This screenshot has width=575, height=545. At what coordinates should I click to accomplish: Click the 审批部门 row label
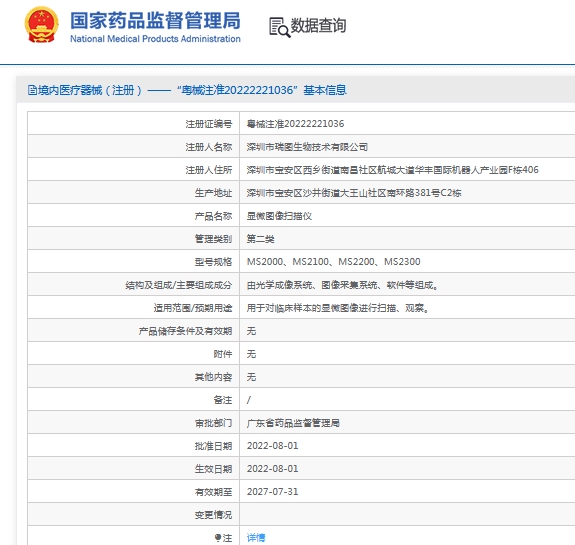(x=213, y=423)
